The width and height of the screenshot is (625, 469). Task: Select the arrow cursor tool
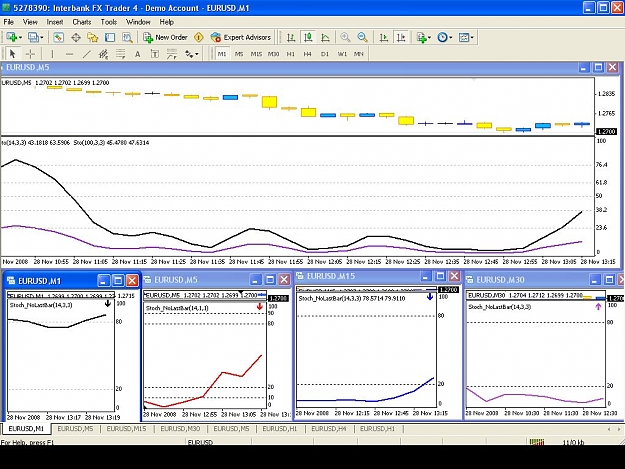[12, 54]
